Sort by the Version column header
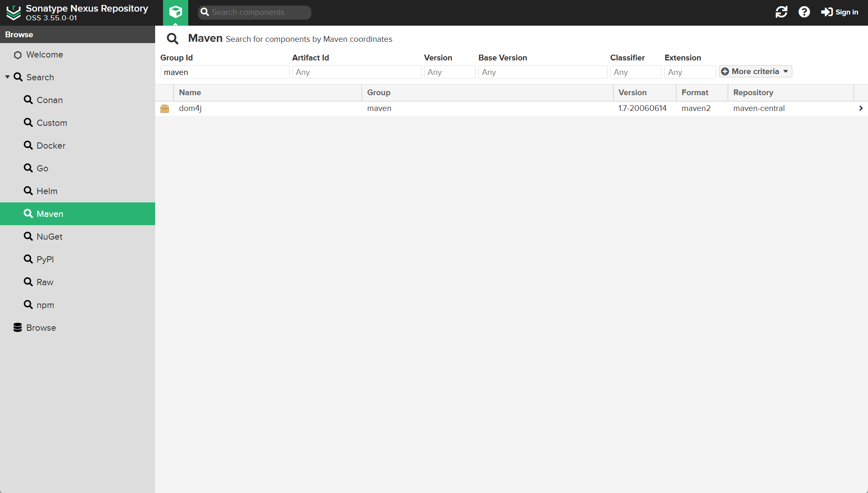The image size is (868, 493). point(632,93)
